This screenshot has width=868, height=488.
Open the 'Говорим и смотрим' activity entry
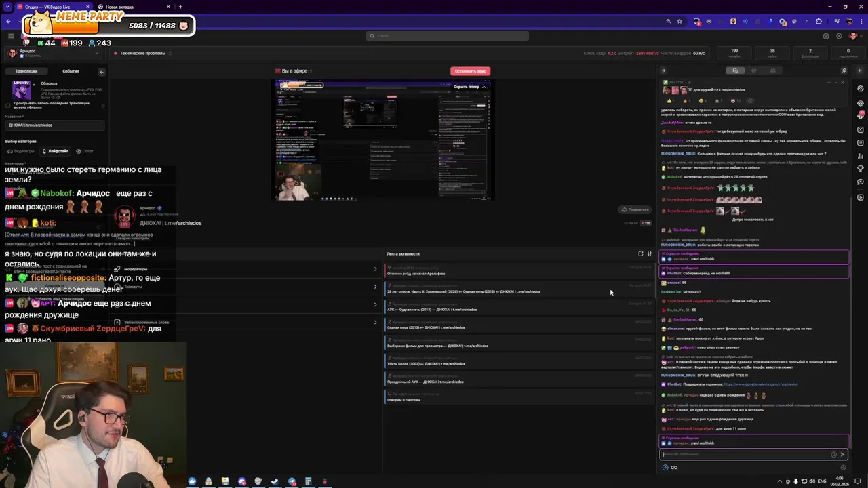[x=519, y=396]
